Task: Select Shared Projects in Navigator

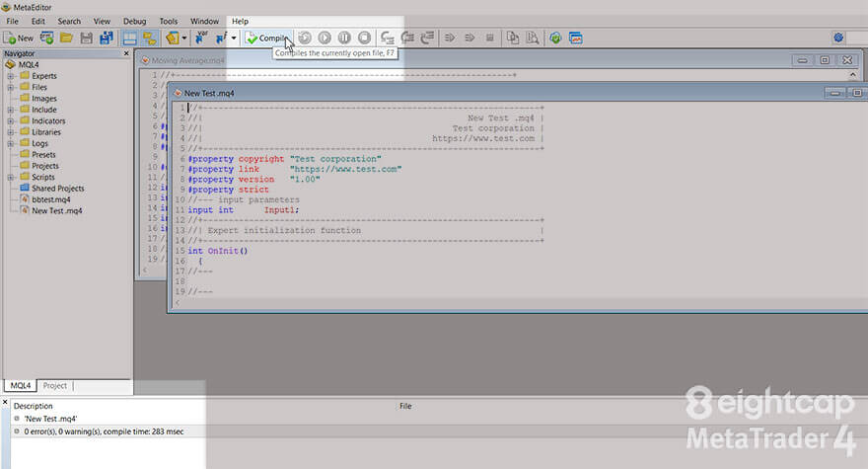Action: (x=57, y=189)
